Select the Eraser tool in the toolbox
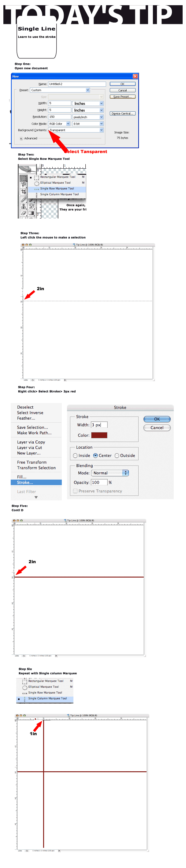The width and height of the screenshot is (186, 868). pyautogui.click(x=24, y=213)
